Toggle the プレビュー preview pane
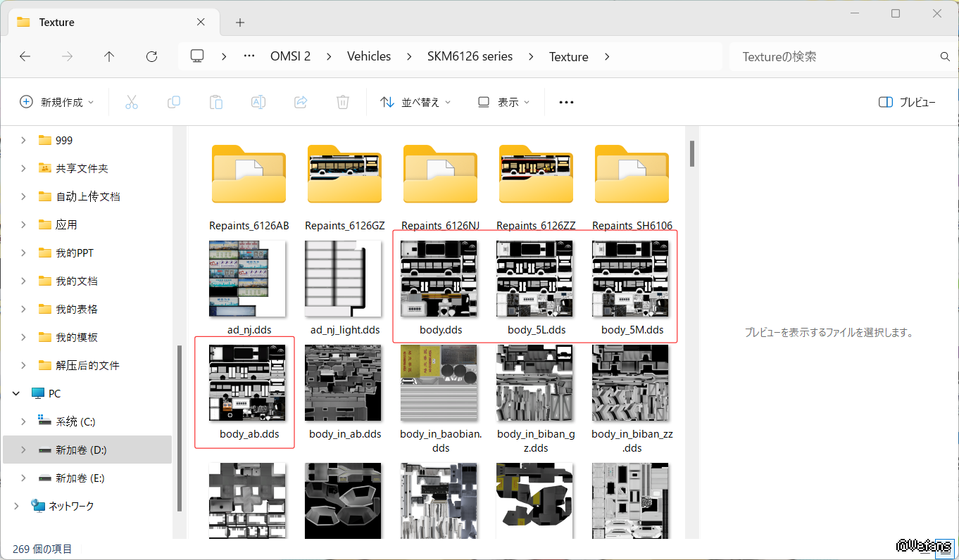959x560 pixels. point(908,102)
